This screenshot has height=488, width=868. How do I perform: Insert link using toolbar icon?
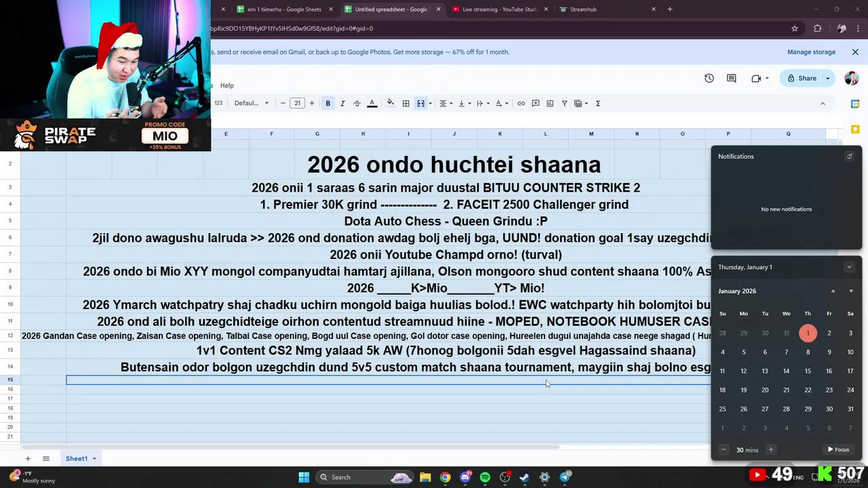point(521,103)
